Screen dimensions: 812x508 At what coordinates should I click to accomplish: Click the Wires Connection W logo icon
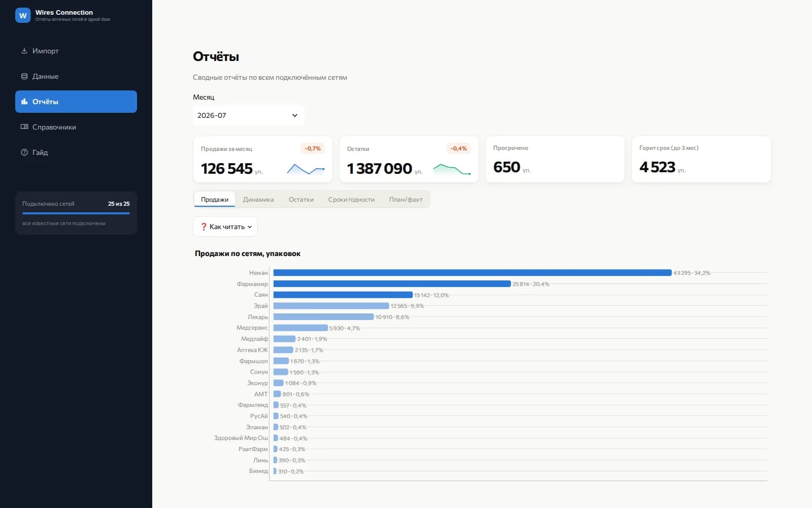23,16
